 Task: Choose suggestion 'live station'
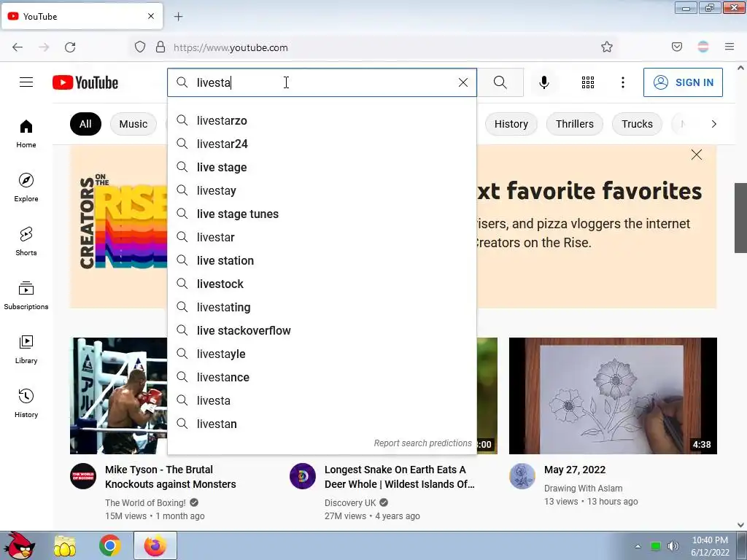pos(322,260)
